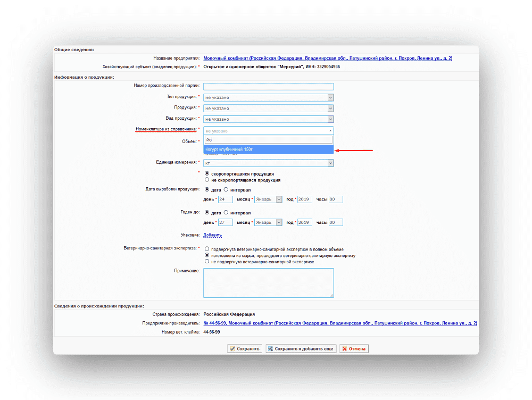Viewport: 532px width, 400px height.
Task: Click the Годен до часы field
Action: (336, 222)
